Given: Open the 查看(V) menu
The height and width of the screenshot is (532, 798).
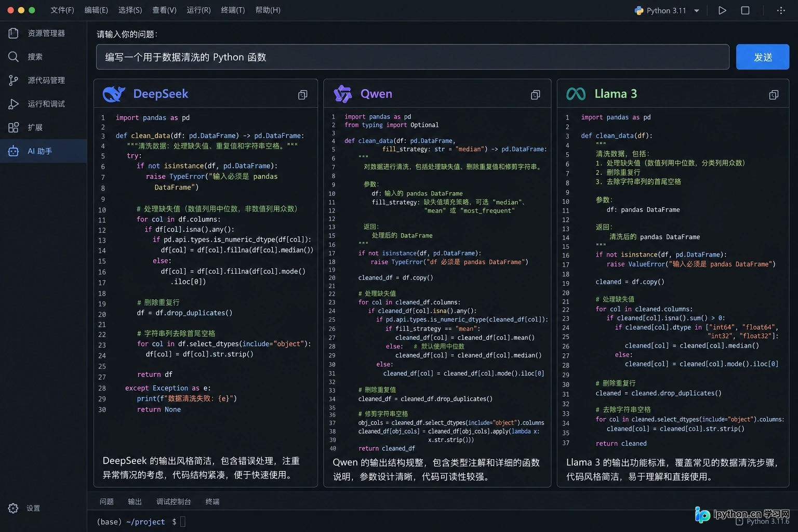Looking at the screenshot, I should click(164, 10).
